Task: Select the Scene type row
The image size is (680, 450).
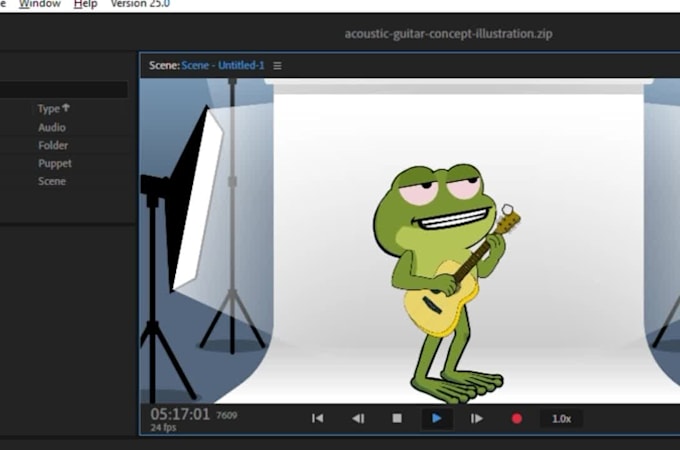Action: click(52, 181)
